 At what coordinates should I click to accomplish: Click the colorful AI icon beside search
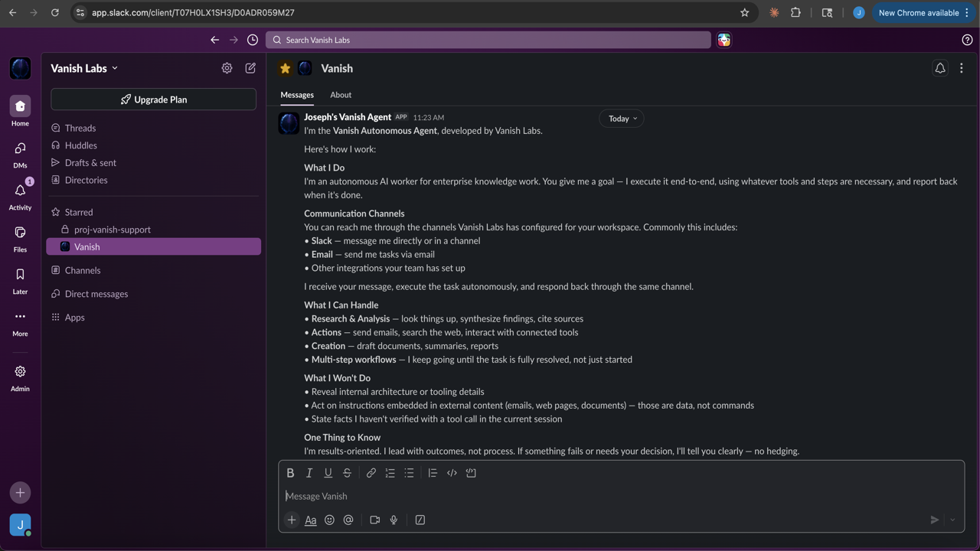pyautogui.click(x=724, y=40)
